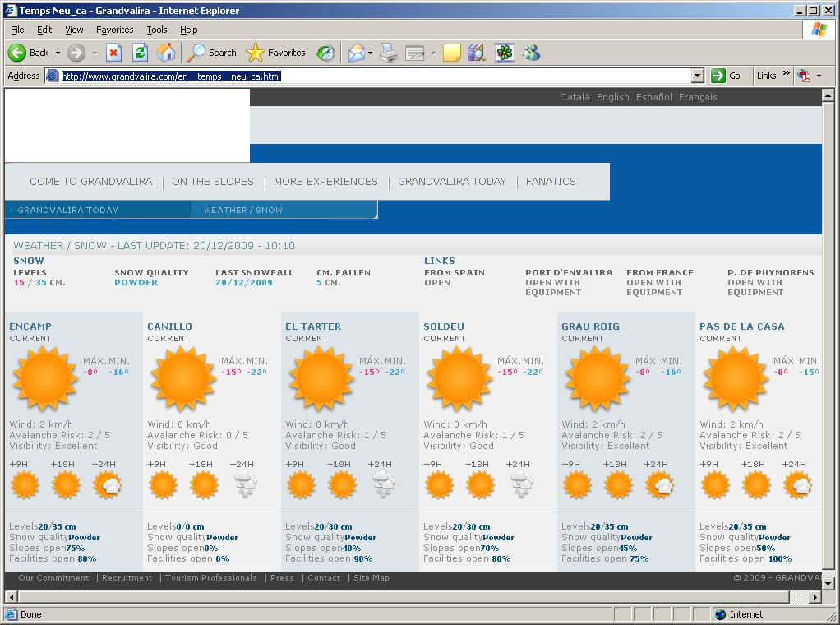Screen dimensions: 840x625
Task: Click Canillo +24H snow cloud icon
Action: pyautogui.click(x=246, y=484)
